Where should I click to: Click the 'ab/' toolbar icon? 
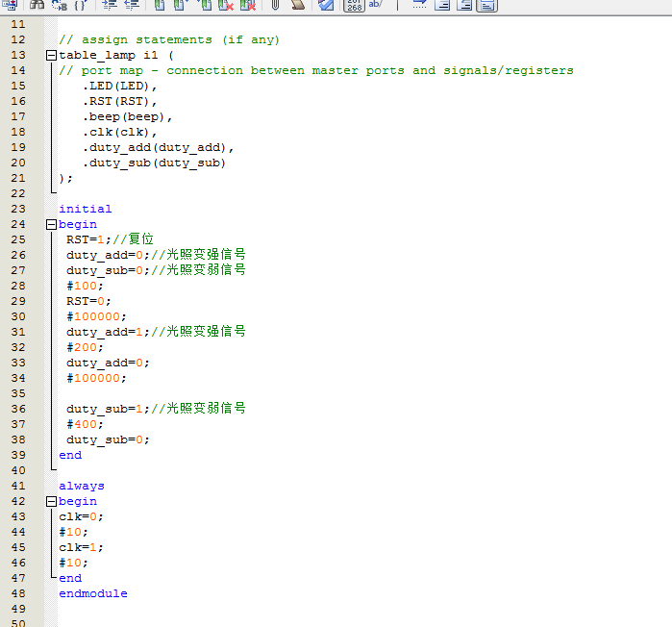click(375, 4)
